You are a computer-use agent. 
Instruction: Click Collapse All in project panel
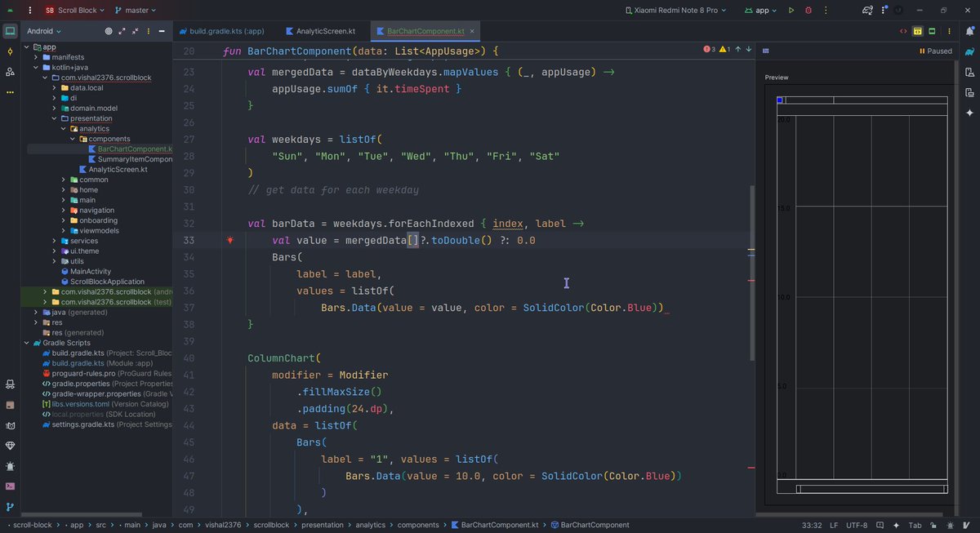click(x=136, y=31)
